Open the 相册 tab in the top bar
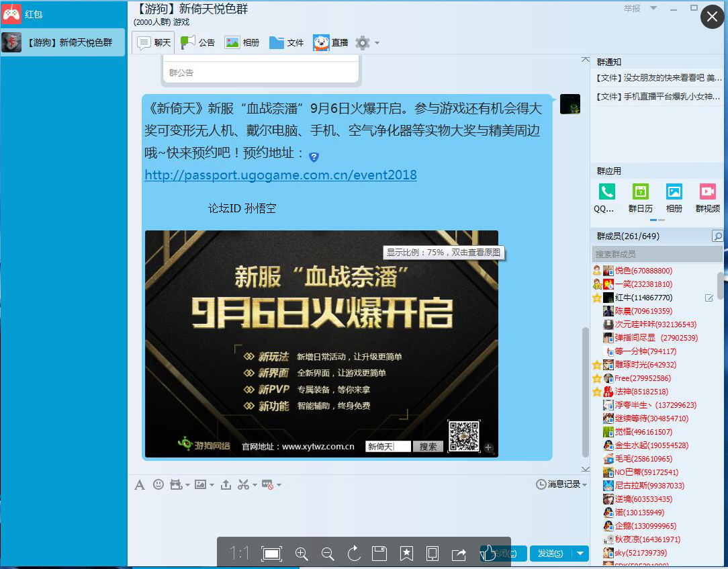The width and height of the screenshot is (728, 569). (242, 43)
